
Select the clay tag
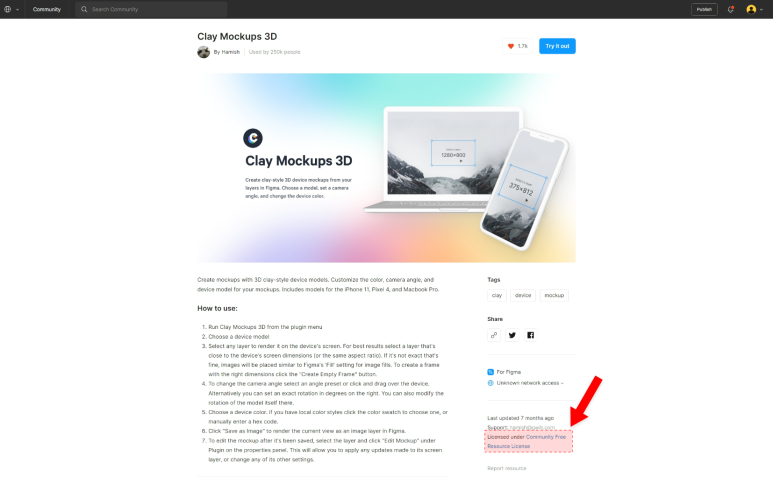tap(497, 295)
